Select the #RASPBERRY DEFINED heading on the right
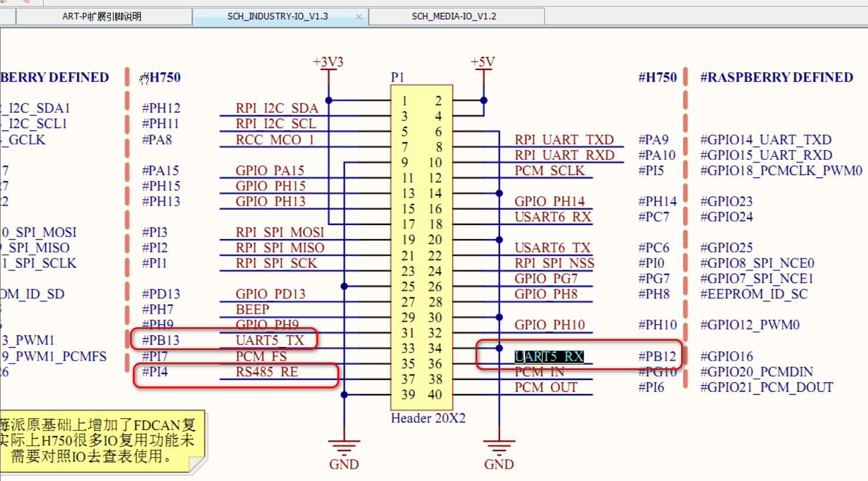Image resolution: width=868 pixels, height=481 pixels. (x=777, y=78)
